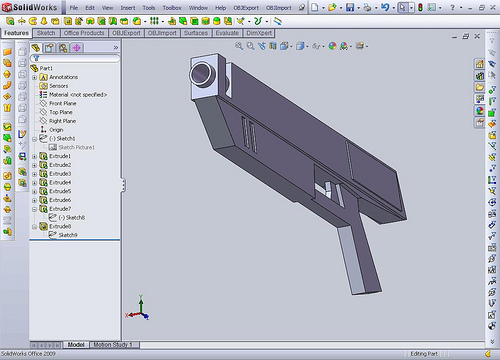The width and height of the screenshot is (500, 360).
Task: Open the Design Library task pane icon
Action: pos(479,76)
